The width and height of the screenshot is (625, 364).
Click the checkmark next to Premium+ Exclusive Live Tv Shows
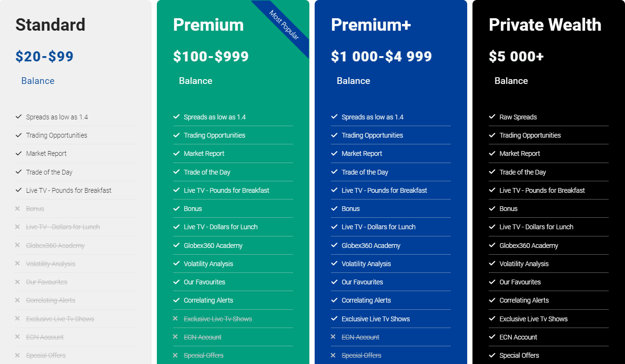pyautogui.click(x=334, y=319)
